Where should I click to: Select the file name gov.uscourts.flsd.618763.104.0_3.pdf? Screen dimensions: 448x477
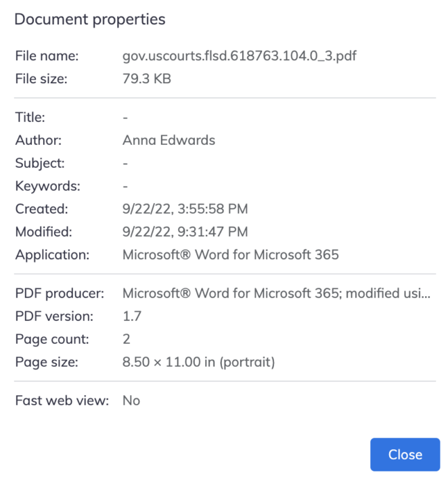click(x=239, y=56)
